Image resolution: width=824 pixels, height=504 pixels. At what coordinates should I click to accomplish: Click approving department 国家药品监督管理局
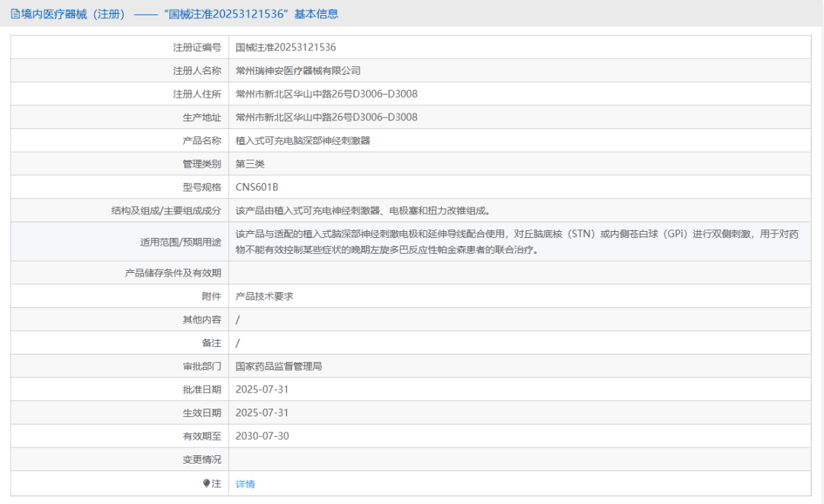[x=278, y=366]
